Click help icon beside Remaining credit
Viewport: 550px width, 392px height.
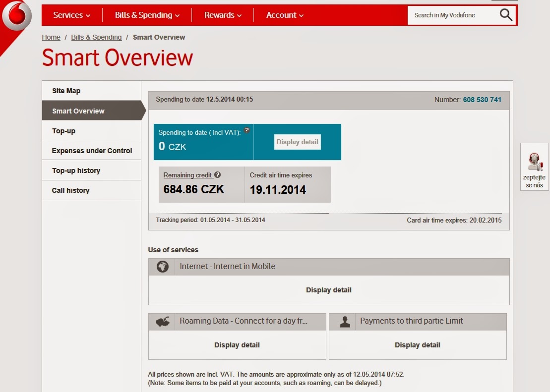pos(218,174)
